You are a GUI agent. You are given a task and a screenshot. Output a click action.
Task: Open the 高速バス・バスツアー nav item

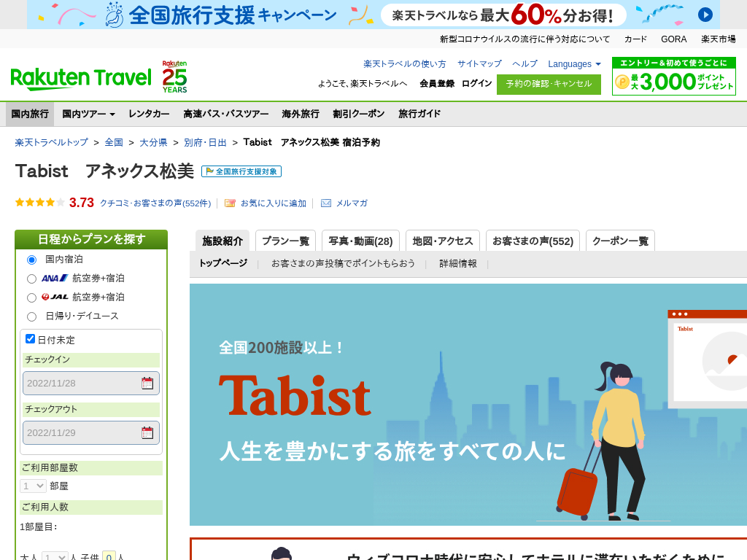pos(226,114)
